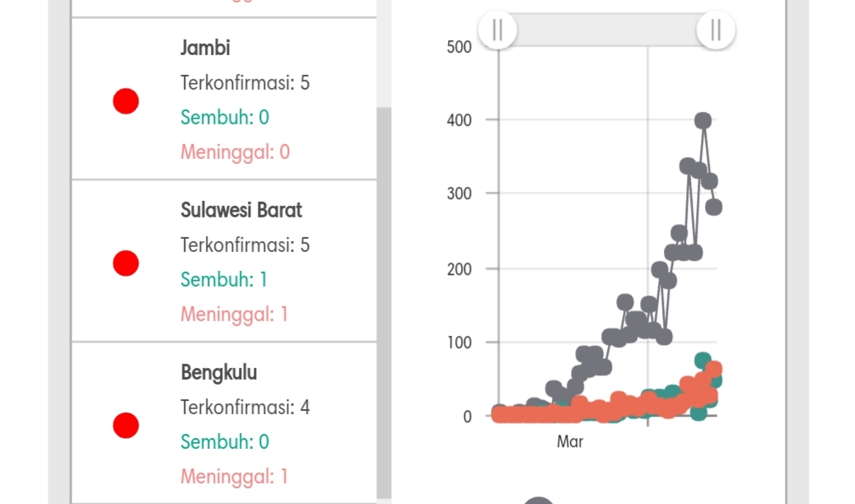Viewport: 855px width, 504px height.
Task: Click the red dot beside Sulawesi Barat
Action: (x=125, y=264)
